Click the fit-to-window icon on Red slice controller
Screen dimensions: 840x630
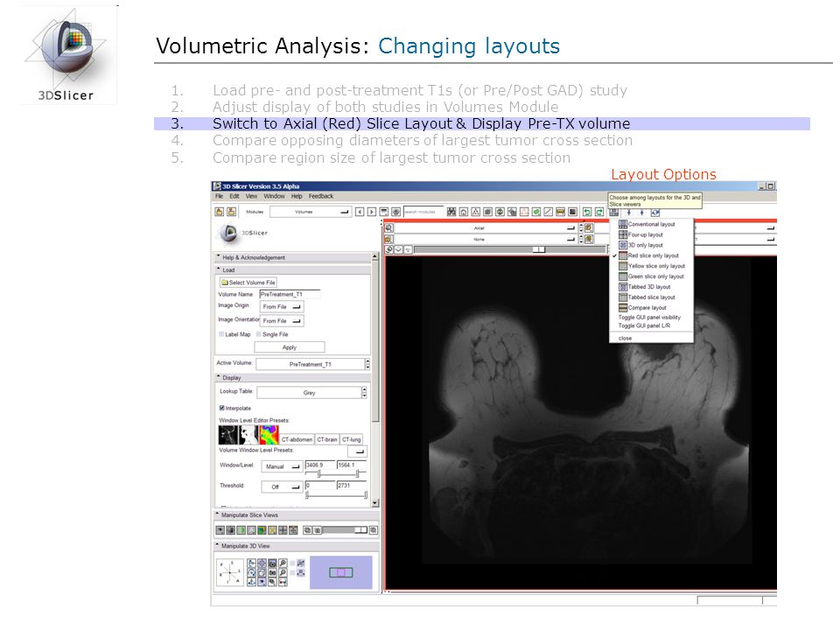[388, 228]
